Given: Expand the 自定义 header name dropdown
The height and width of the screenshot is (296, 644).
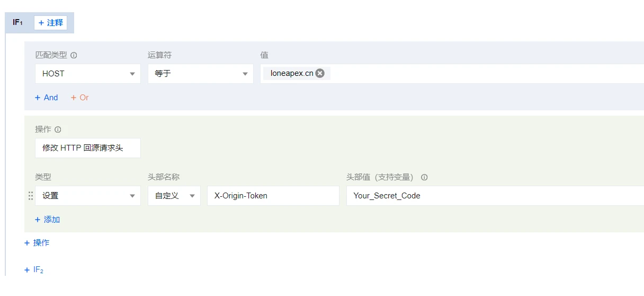Looking at the screenshot, I should click(174, 196).
